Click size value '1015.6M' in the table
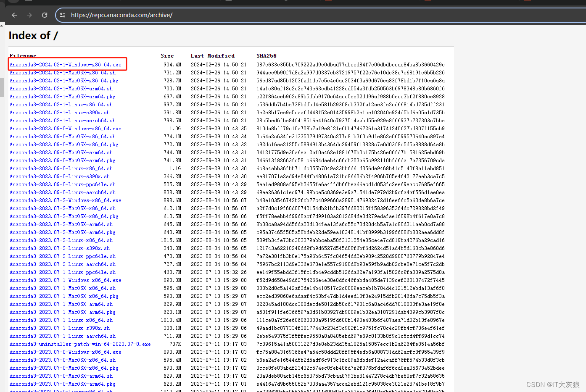The width and height of the screenshot is (586, 392). coord(171,240)
